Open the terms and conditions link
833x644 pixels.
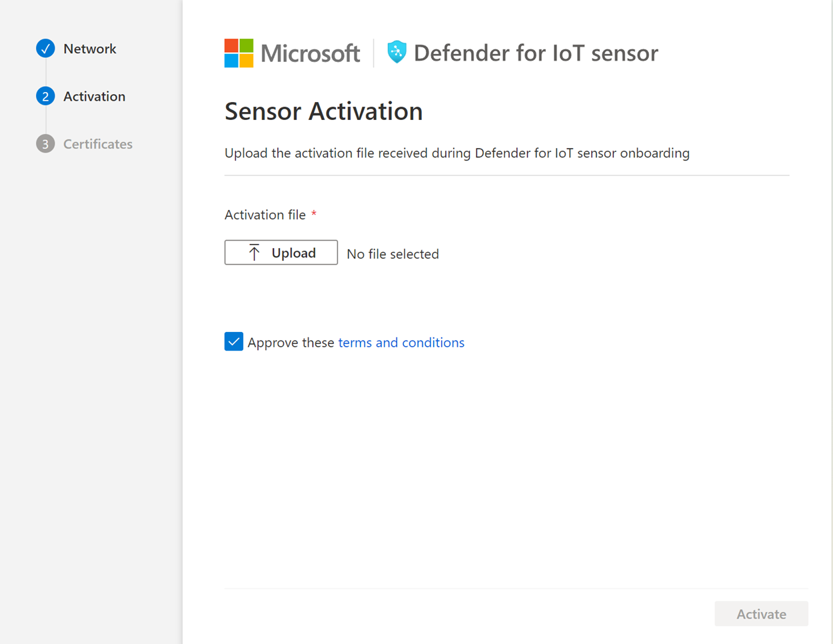pos(401,342)
